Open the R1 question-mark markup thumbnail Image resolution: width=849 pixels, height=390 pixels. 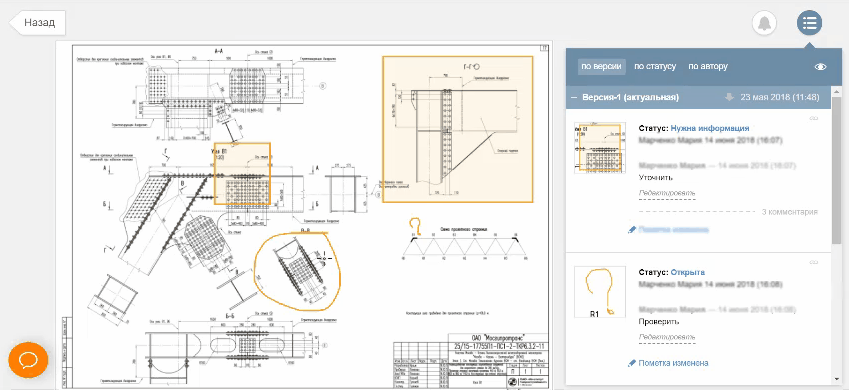[x=599, y=292]
